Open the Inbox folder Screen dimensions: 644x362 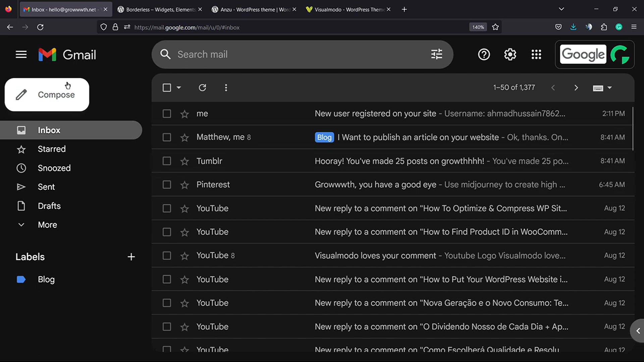click(71, 130)
